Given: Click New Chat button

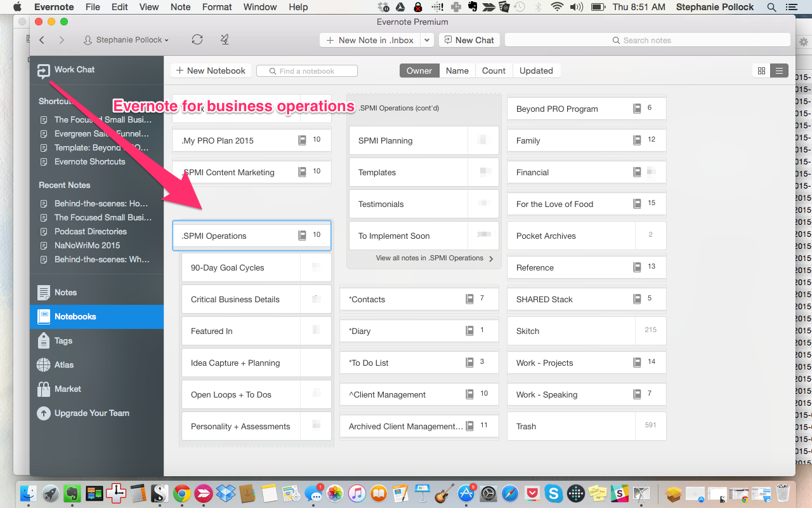Looking at the screenshot, I should (469, 40).
